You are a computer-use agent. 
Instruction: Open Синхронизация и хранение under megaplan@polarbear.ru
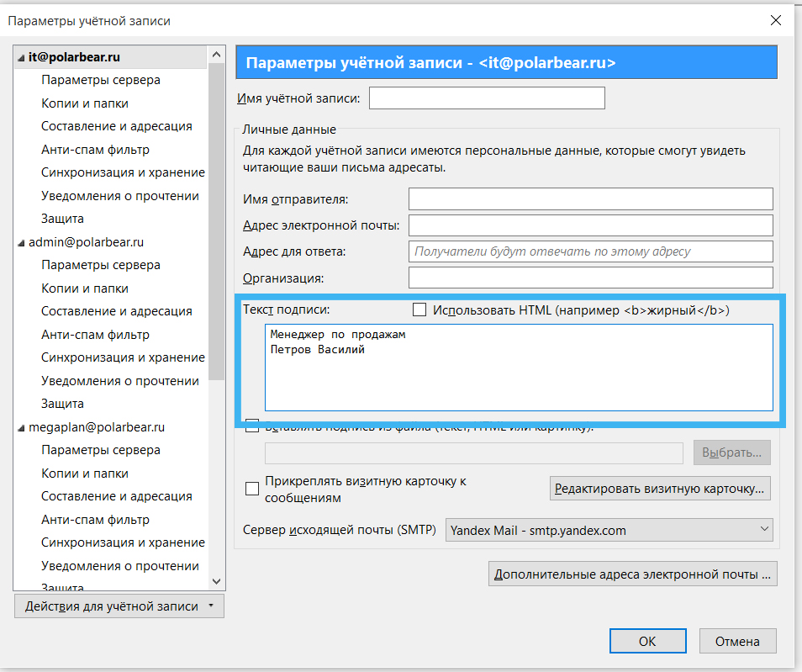[x=123, y=542]
